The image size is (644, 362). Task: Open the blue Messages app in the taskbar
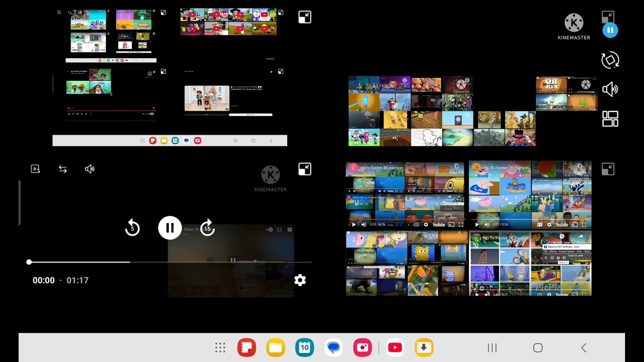pyautogui.click(x=333, y=347)
